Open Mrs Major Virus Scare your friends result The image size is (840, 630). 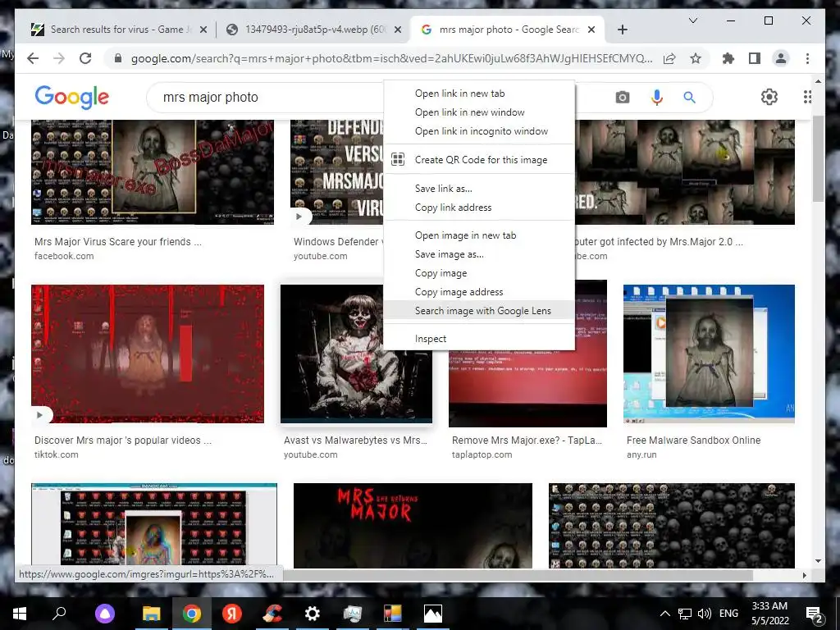(118, 242)
